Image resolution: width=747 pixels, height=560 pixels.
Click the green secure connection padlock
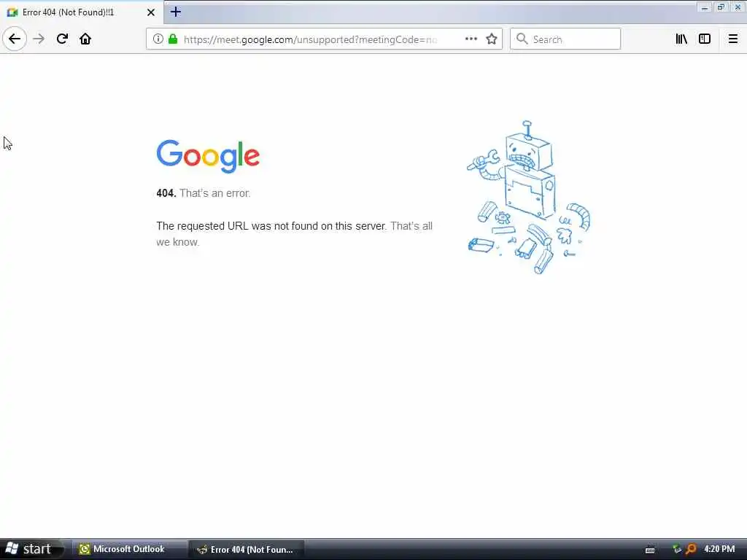(x=173, y=39)
